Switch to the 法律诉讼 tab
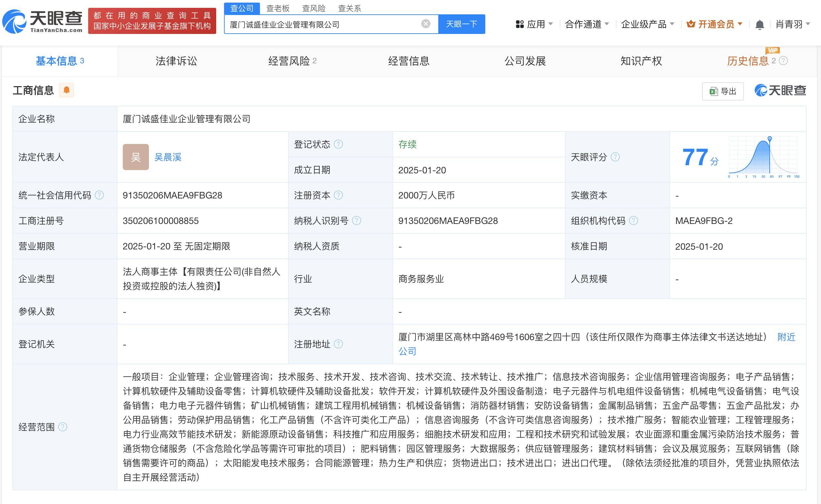The height and width of the screenshot is (504, 821). point(176,61)
